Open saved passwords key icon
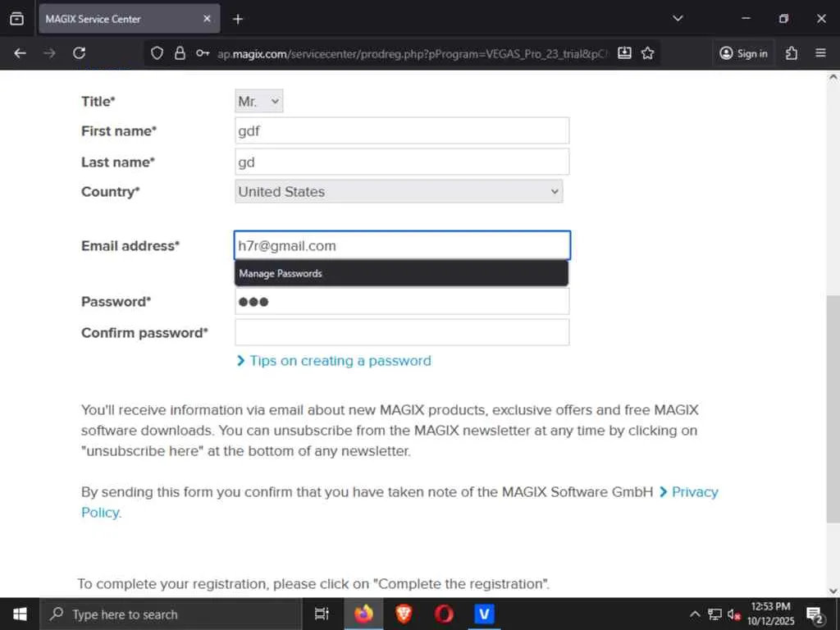The height and width of the screenshot is (630, 840). 203,53
